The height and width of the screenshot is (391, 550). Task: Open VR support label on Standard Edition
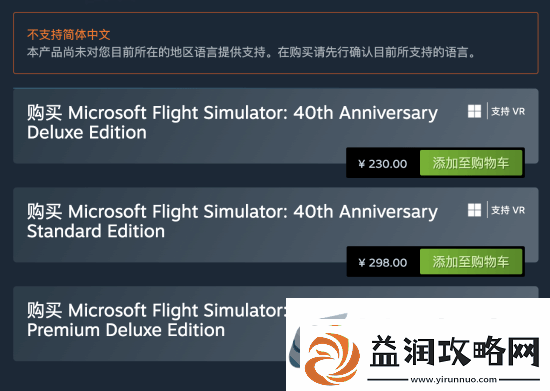point(508,210)
